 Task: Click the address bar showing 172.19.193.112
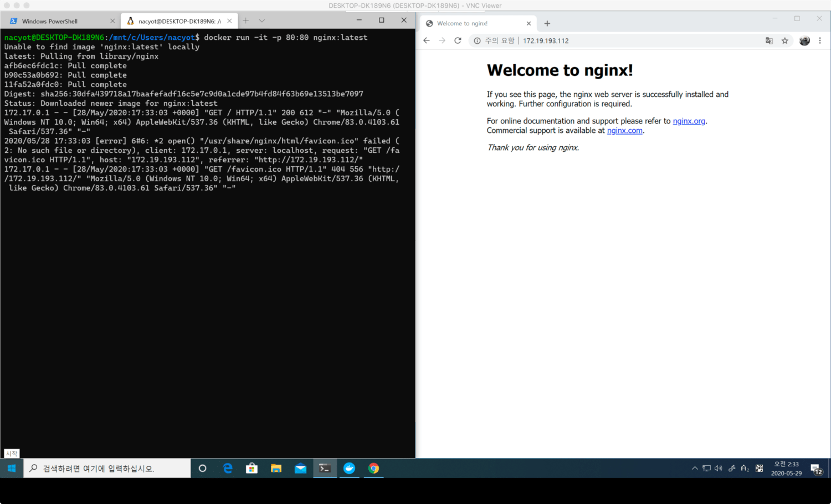pyautogui.click(x=632, y=40)
